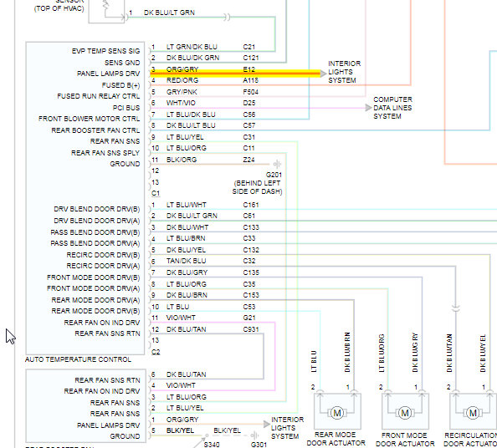The image size is (497, 448).
Task: Click the arrow pointing to Computer Data Lines System
Action: point(368,108)
